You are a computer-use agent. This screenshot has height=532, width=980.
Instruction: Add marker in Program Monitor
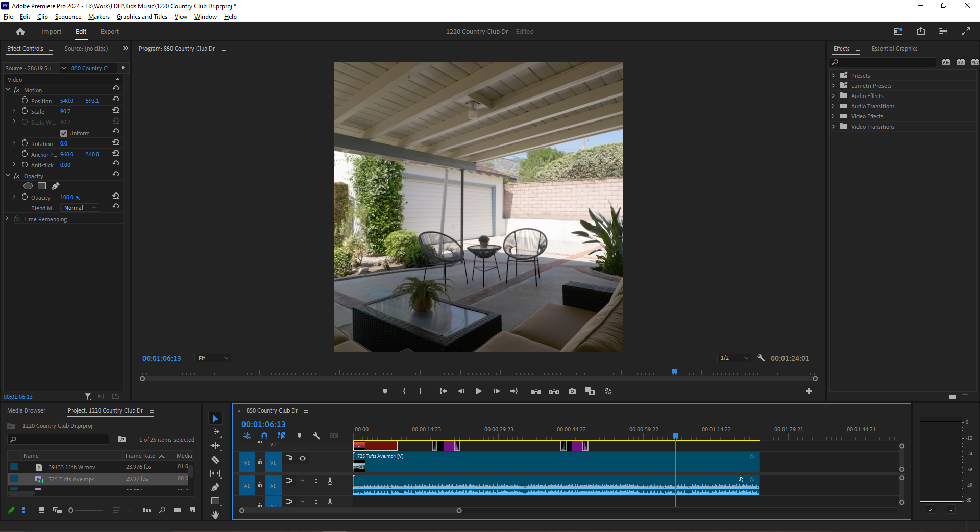pyautogui.click(x=385, y=391)
